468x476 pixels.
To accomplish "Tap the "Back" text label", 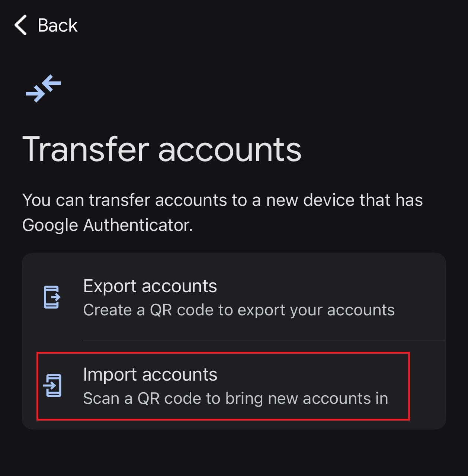I will (57, 26).
